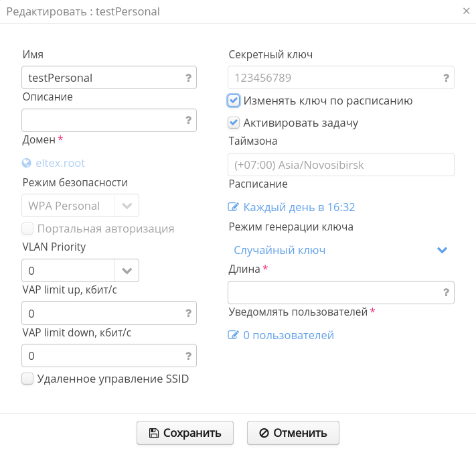This screenshot has width=476, height=451.
Task: Click help icon in Длина field
Action: [x=446, y=292]
